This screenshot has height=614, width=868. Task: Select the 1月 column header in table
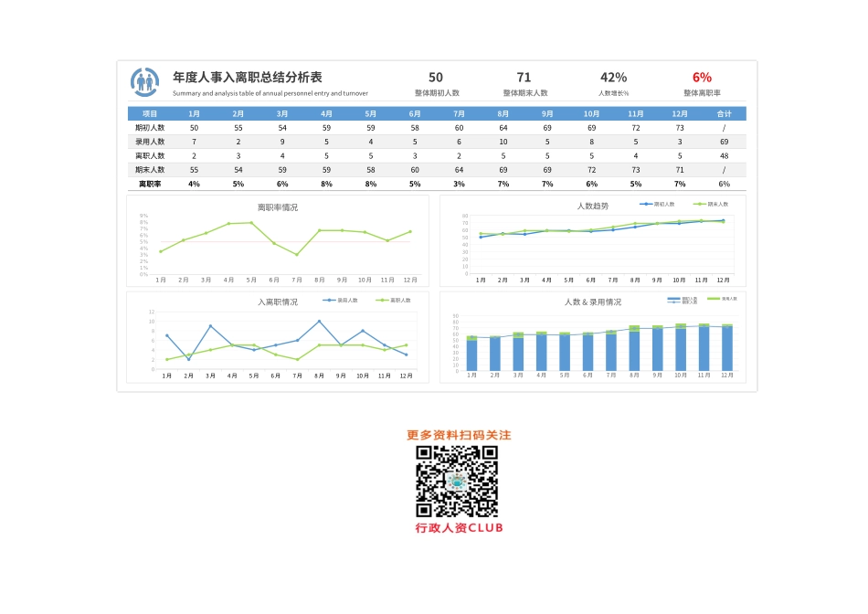[x=194, y=113]
